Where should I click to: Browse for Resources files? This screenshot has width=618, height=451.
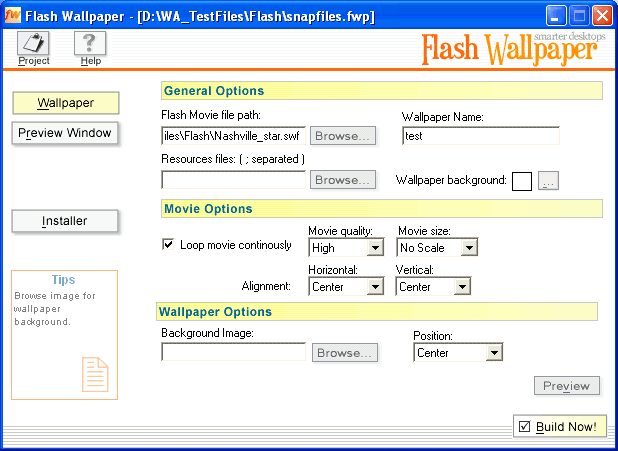343,180
